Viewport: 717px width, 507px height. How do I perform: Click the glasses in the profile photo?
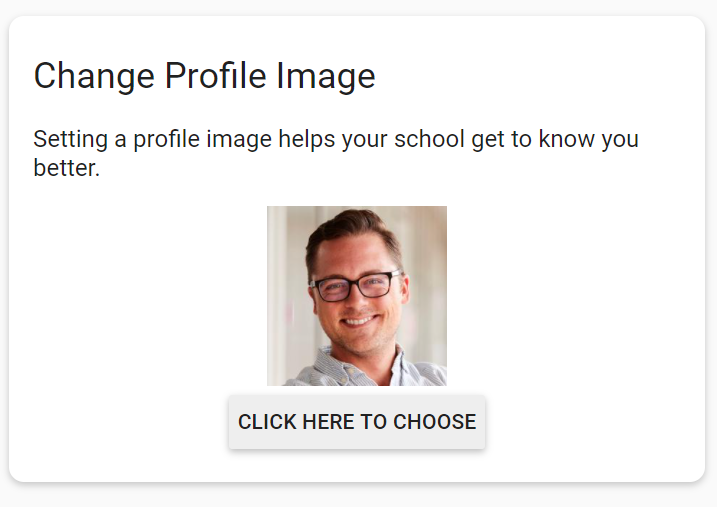click(x=356, y=287)
